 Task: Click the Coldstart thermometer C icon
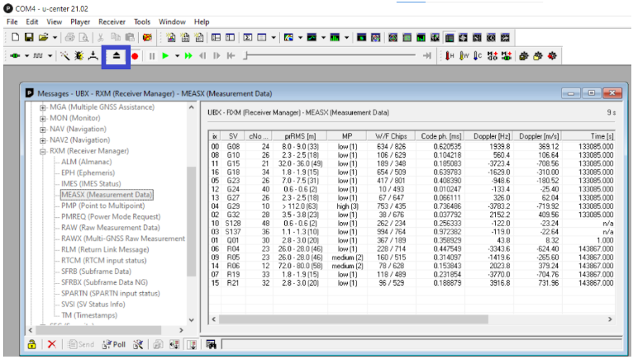478,55
